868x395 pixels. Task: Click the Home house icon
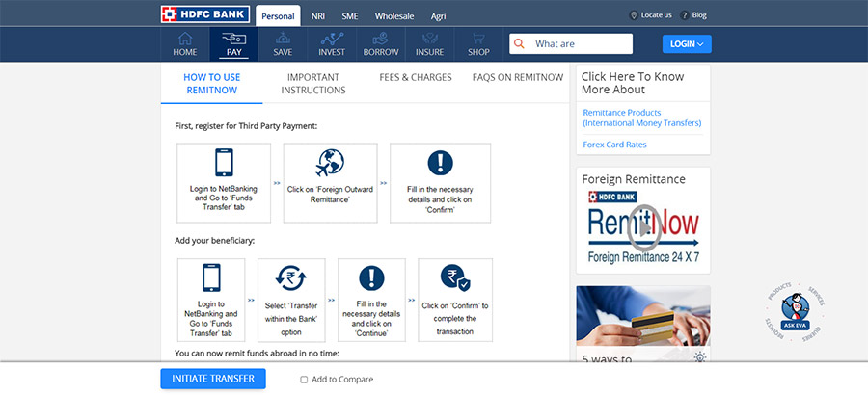(185, 39)
